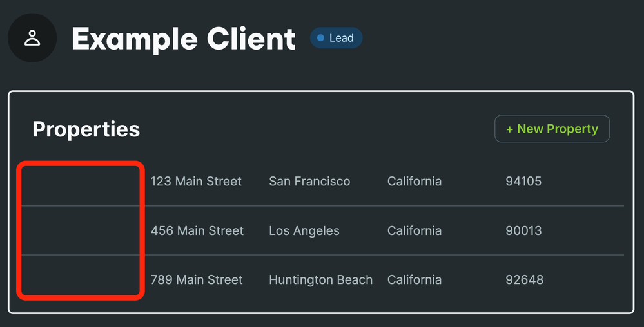Click the Los Angeles city cell
Image resolution: width=644 pixels, height=327 pixels.
coord(304,230)
